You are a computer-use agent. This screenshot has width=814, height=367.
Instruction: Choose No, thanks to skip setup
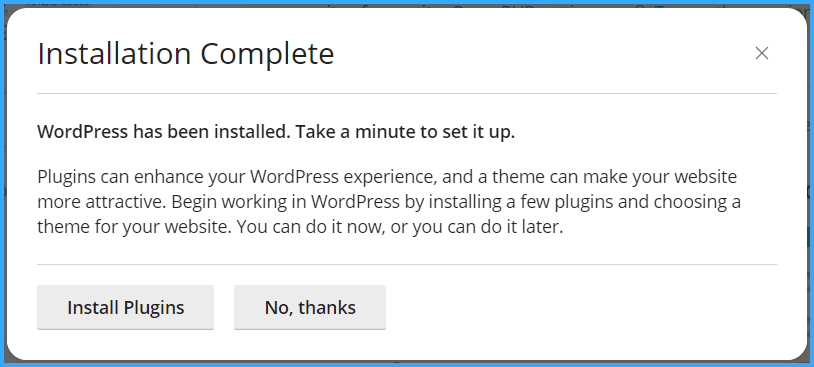pyautogui.click(x=310, y=307)
